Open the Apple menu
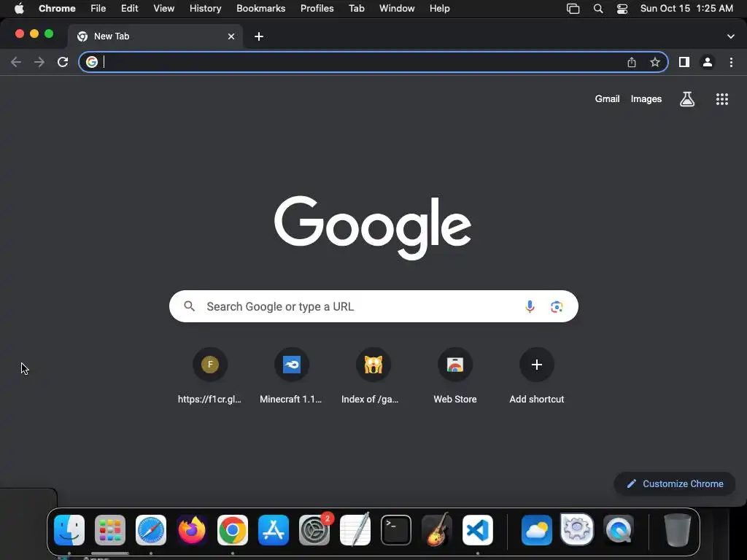This screenshot has width=747, height=560. point(18,9)
